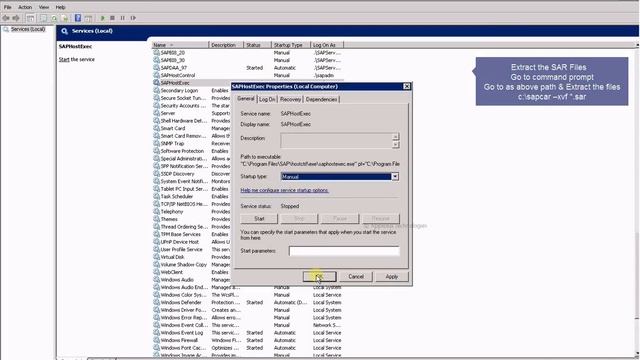Click the gear icon beside Telephony
Image resolution: width=640 pixels, height=360 pixels.
coord(156,211)
